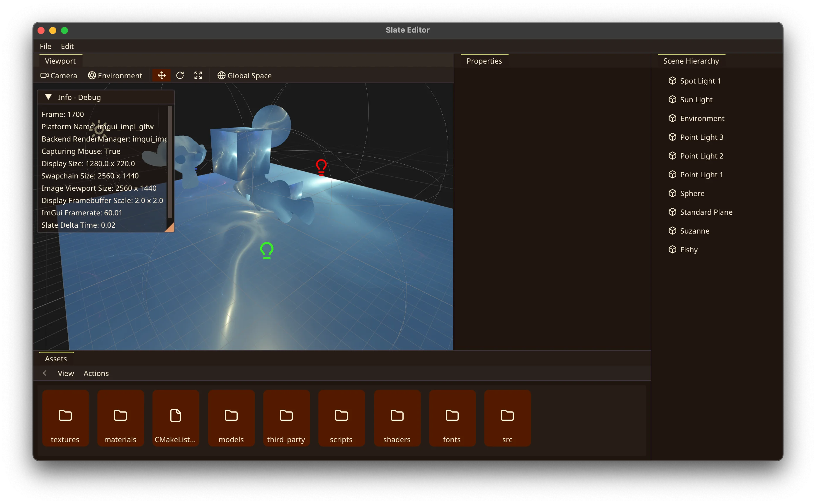The height and width of the screenshot is (504, 816).
Task: Minimize the Slate Editor window
Action: coord(53,30)
